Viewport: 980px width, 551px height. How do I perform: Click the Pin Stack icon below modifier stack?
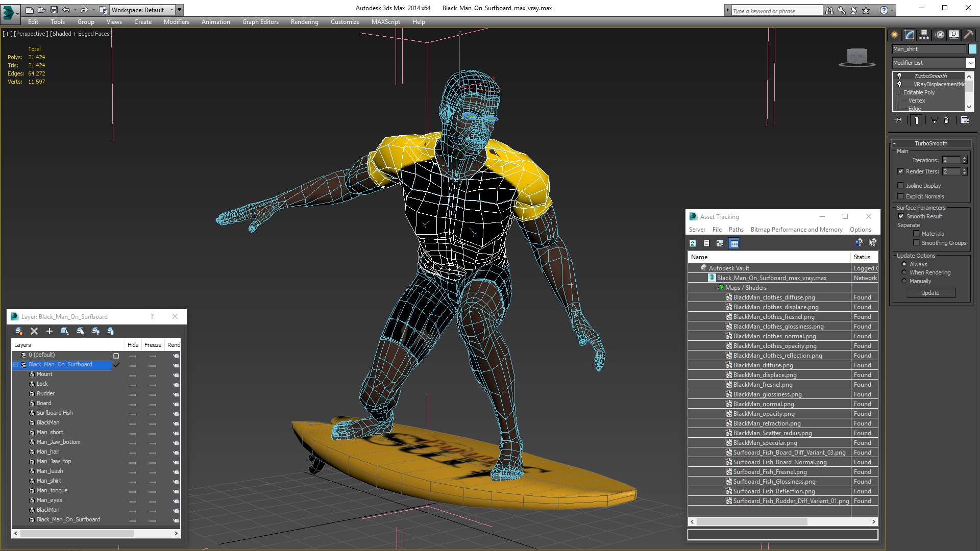899,120
